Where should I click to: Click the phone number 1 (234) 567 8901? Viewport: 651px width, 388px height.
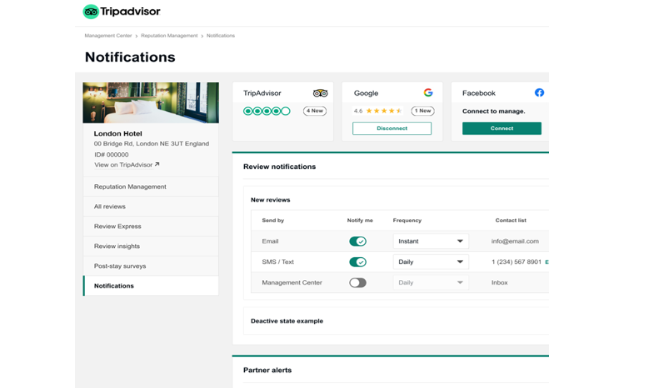pyautogui.click(x=516, y=262)
